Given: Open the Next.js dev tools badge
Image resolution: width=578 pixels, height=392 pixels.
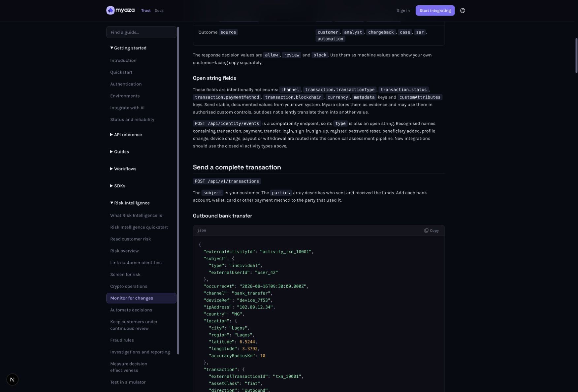Looking at the screenshot, I should pyautogui.click(x=13, y=379).
